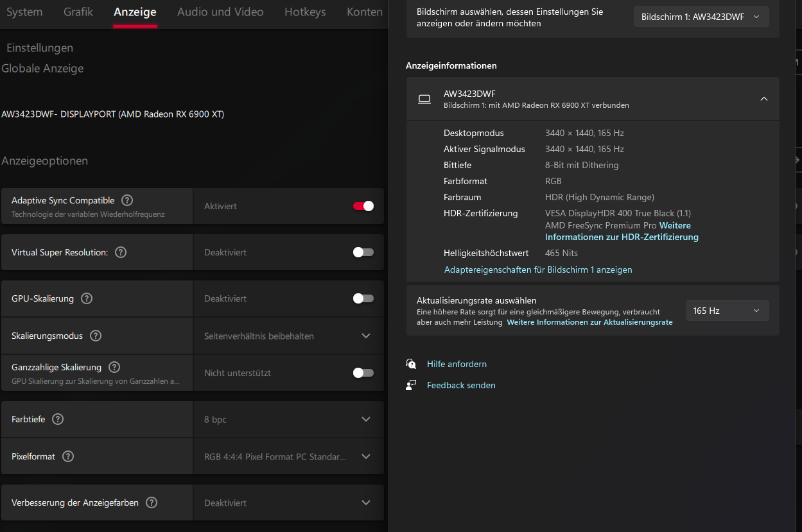
Task: Switch to the System tab
Action: (x=24, y=12)
